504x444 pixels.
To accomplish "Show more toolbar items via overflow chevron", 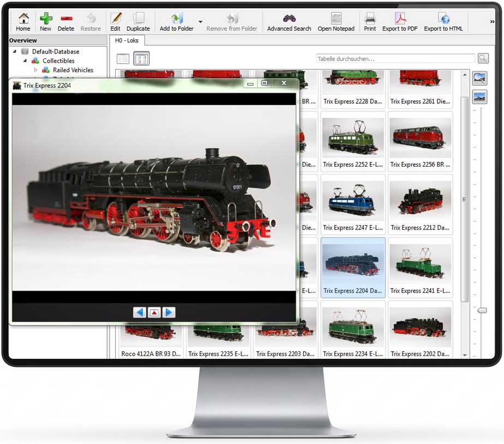I will pyautogui.click(x=492, y=21).
